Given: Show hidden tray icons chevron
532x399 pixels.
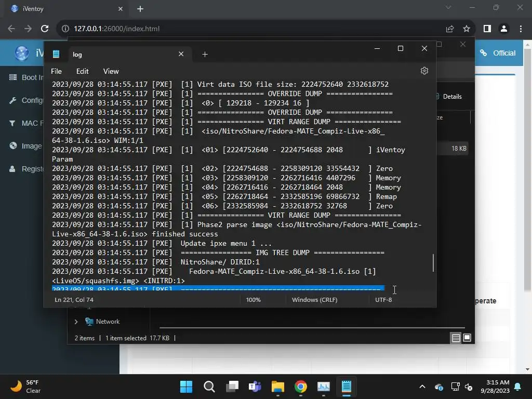Looking at the screenshot, I should tap(422, 387).
